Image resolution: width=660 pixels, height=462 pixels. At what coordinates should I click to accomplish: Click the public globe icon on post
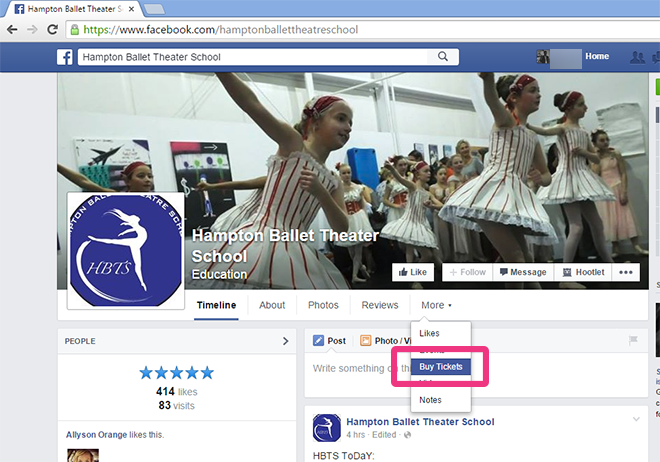(407, 435)
